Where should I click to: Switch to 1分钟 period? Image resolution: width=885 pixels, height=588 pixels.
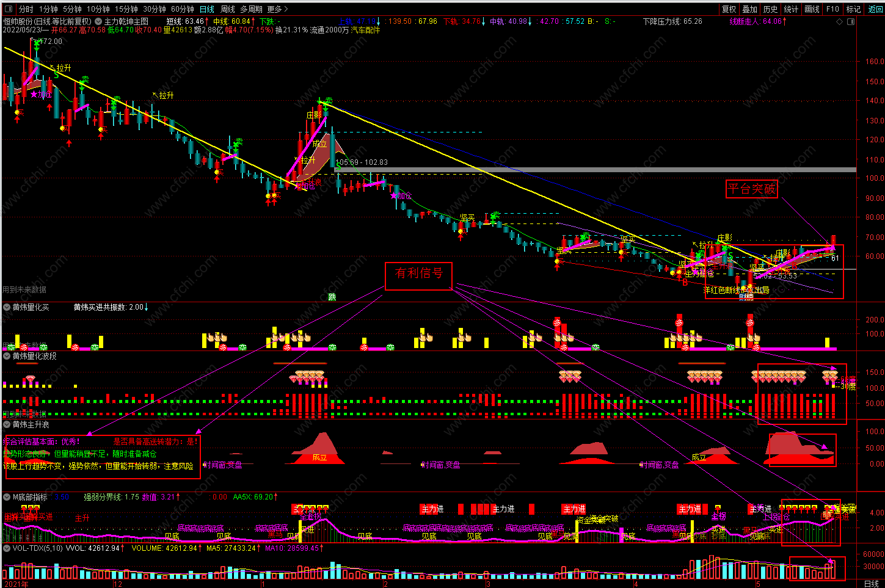click(48, 9)
